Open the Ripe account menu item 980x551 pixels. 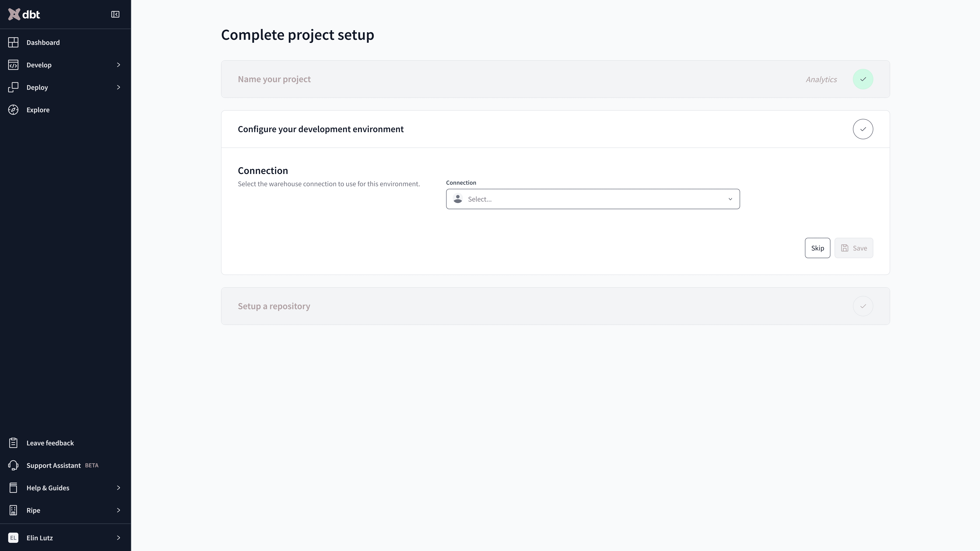[x=65, y=510]
